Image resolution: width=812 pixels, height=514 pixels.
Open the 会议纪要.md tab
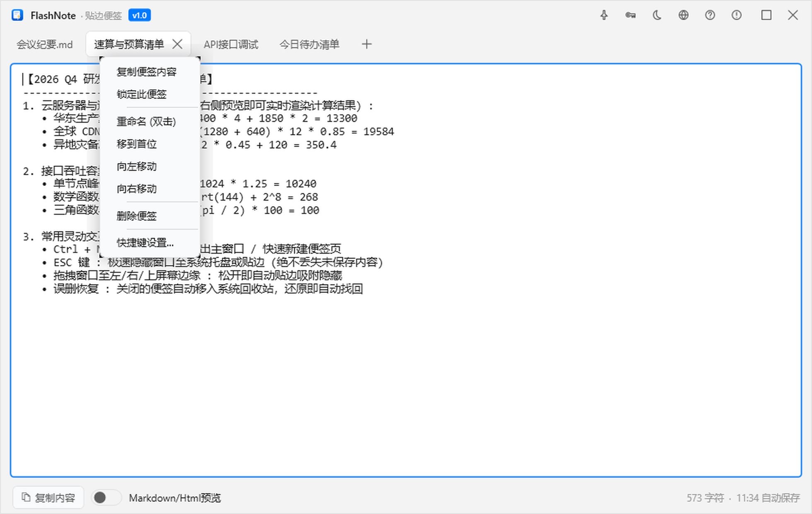45,44
